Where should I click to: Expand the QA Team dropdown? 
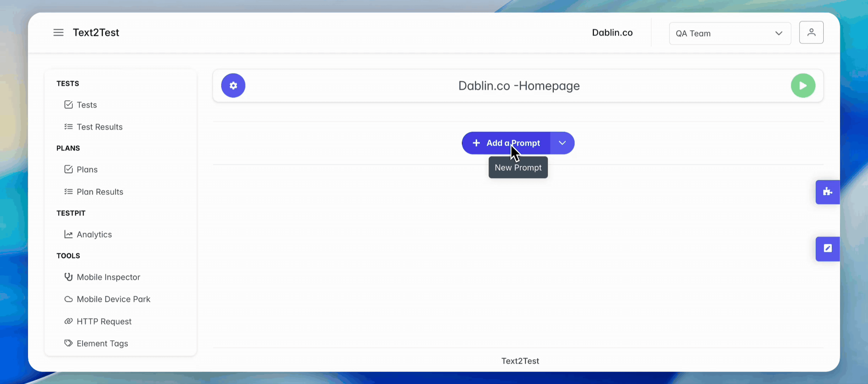tap(730, 33)
